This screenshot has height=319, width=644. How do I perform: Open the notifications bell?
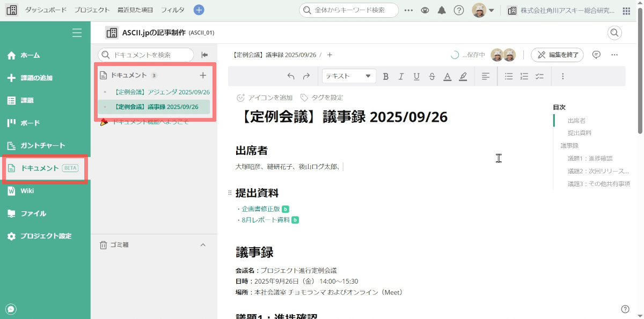[x=442, y=10]
